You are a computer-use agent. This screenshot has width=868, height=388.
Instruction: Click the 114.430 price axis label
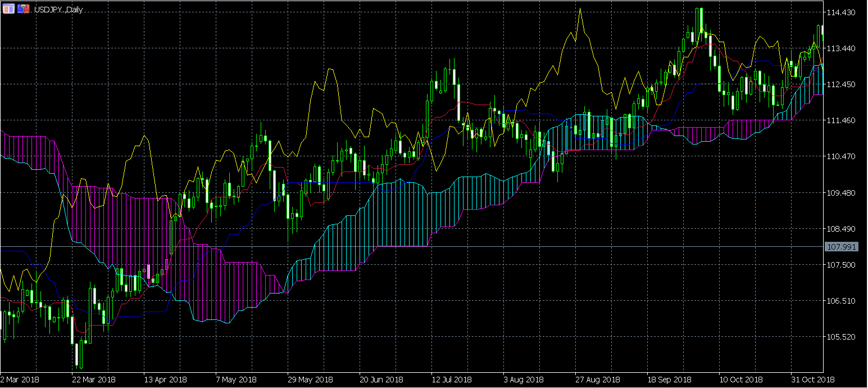[841, 12]
